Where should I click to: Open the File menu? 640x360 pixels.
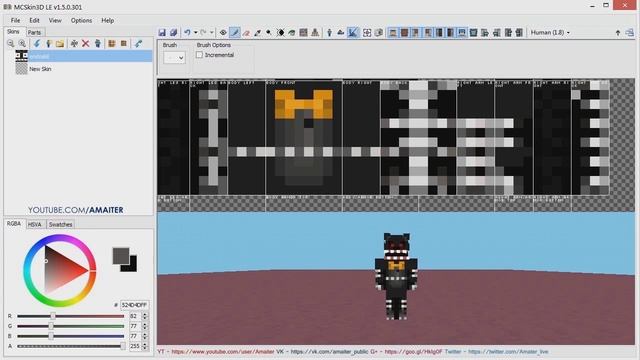(15, 20)
